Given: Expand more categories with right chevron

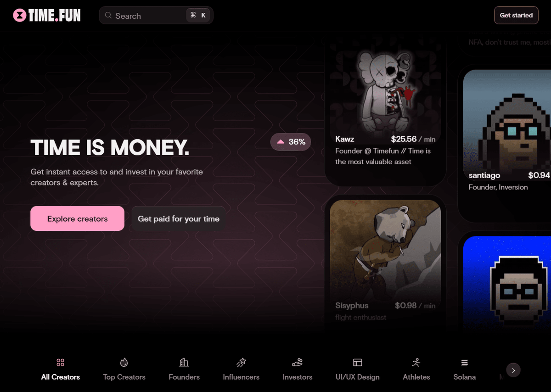Looking at the screenshot, I should coord(513,370).
